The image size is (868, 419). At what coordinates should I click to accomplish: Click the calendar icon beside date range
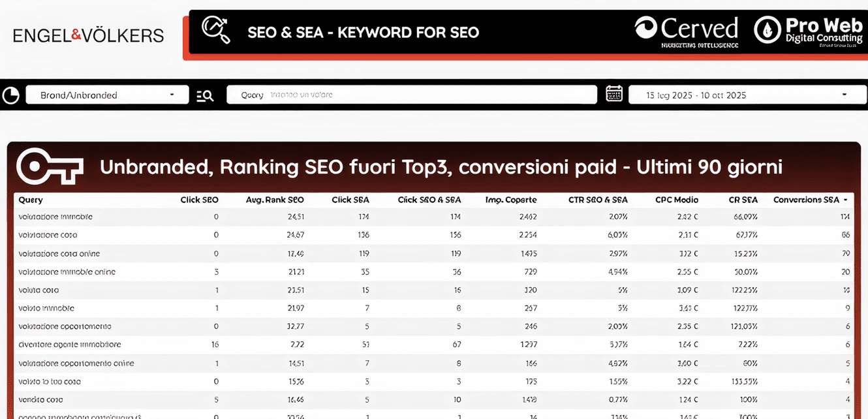click(x=614, y=94)
